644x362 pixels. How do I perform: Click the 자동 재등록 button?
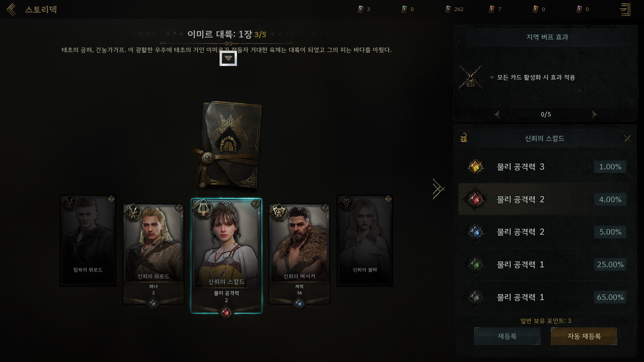pos(584,336)
